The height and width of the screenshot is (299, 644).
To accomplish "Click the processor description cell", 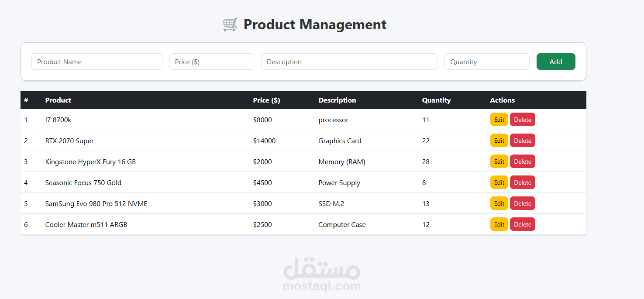I will pyautogui.click(x=334, y=120).
